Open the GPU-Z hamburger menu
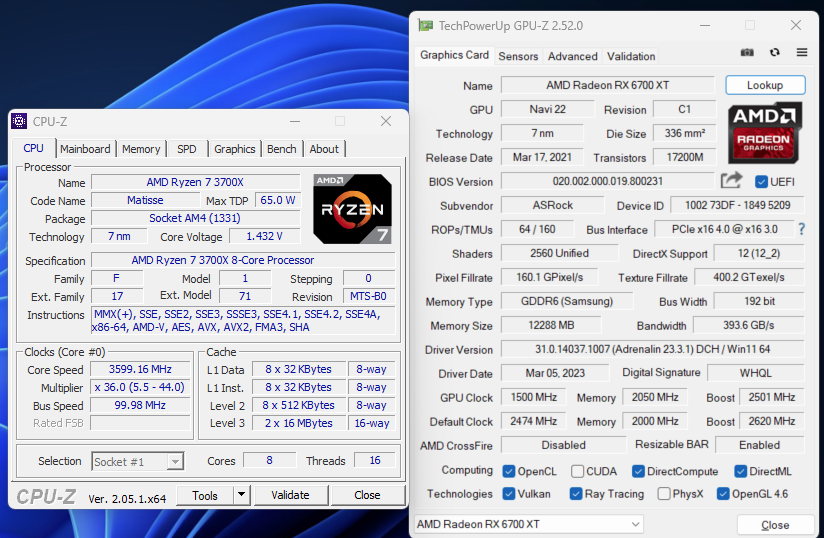824x538 pixels. (802, 52)
